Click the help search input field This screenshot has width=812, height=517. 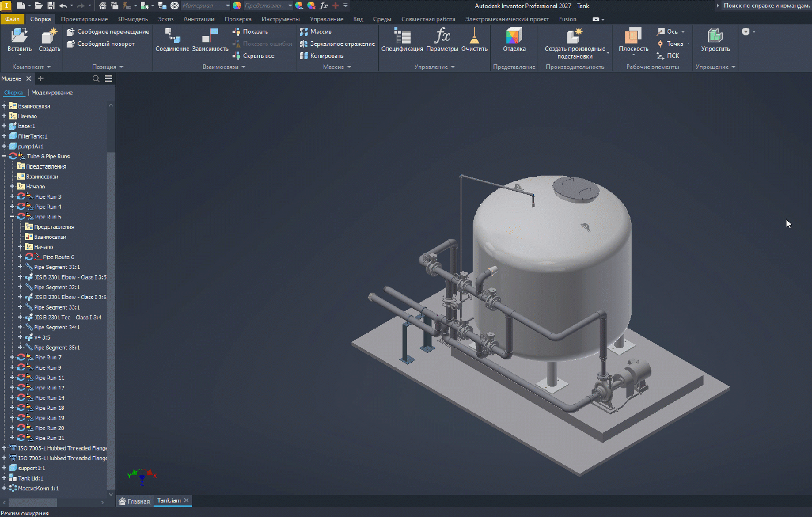pyautogui.click(x=766, y=5)
